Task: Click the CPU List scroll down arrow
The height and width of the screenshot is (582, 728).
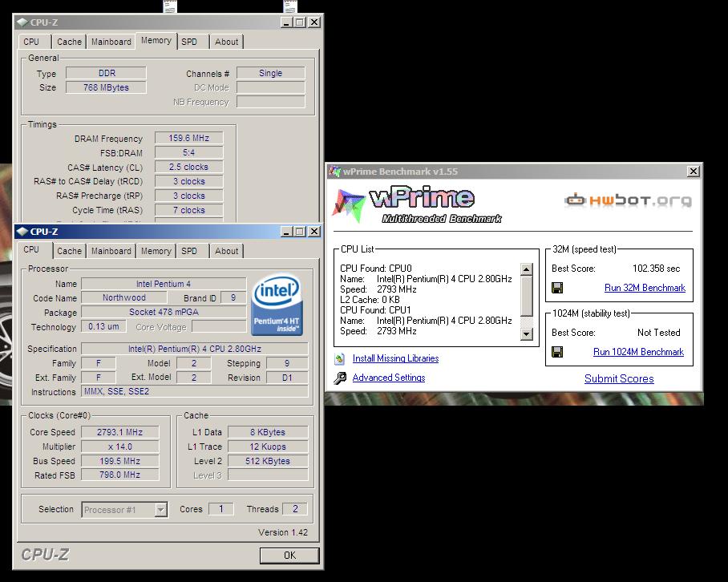Action: [x=527, y=333]
